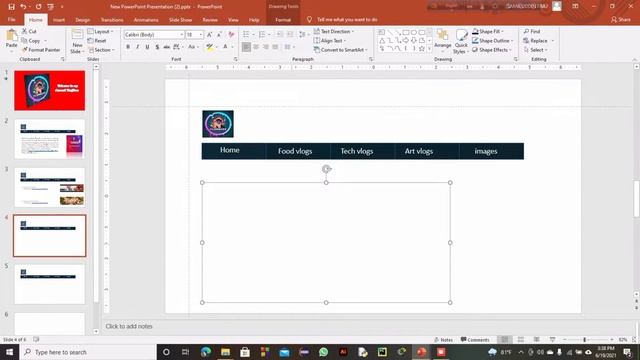Align text right in Paragraph group
The image size is (640, 360).
point(266,47)
